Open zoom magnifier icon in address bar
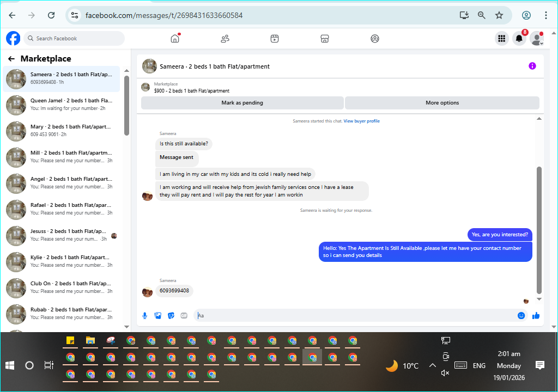Viewport: 558px width, 392px height. tap(482, 15)
